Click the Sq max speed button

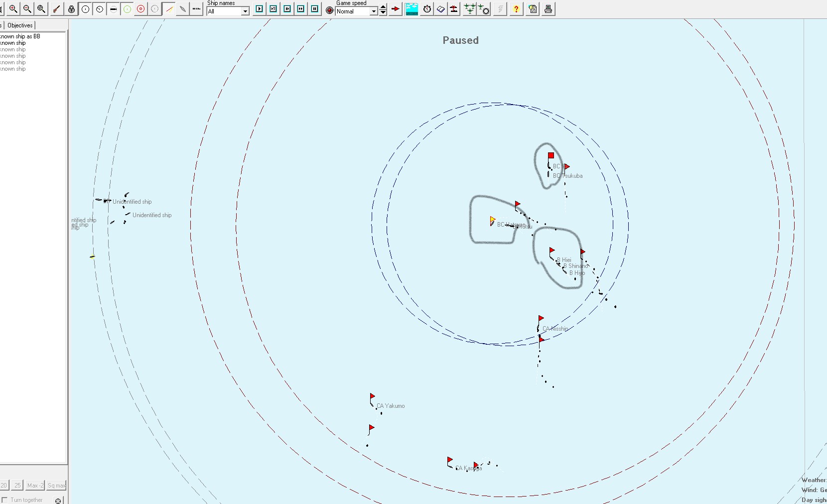click(x=57, y=485)
